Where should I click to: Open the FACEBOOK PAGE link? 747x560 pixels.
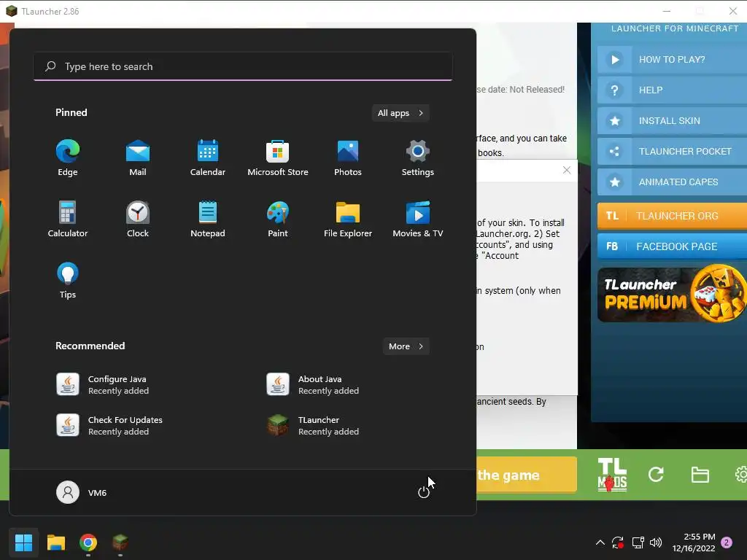672,246
